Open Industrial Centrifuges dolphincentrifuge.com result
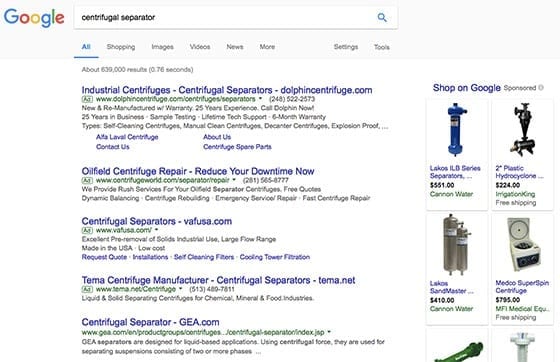 227,90
